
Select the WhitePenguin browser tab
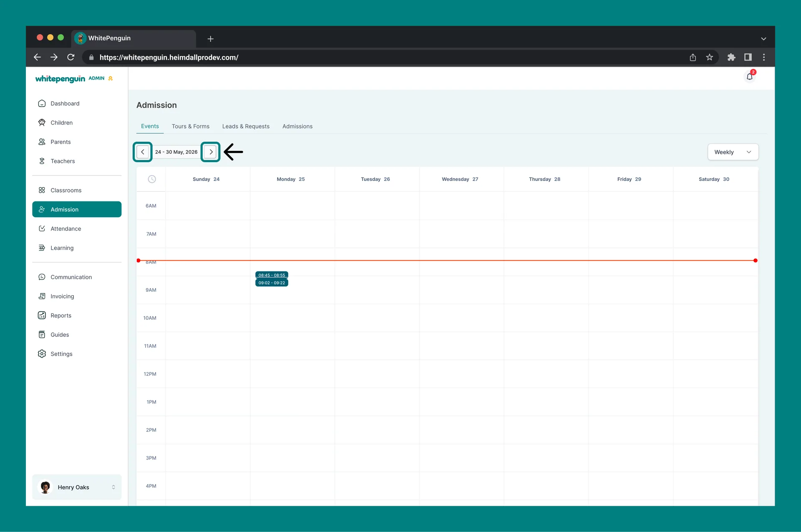[133, 38]
